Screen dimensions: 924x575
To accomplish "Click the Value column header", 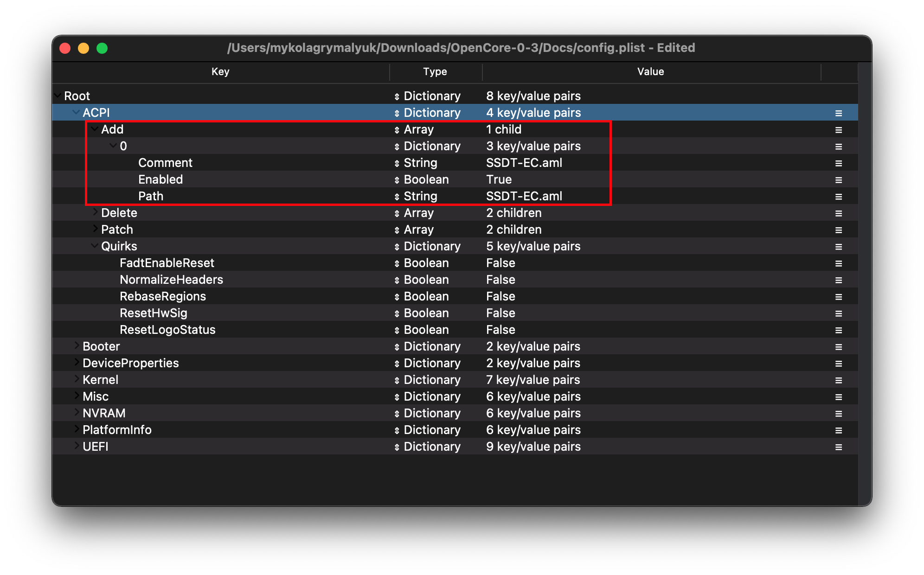I will [650, 71].
